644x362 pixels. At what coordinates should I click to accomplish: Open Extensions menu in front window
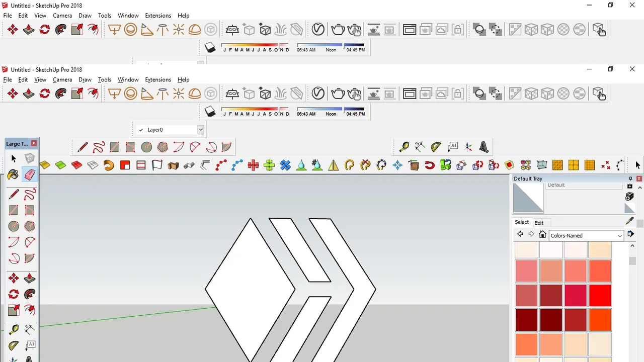pyautogui.click(x=158, y=79)
